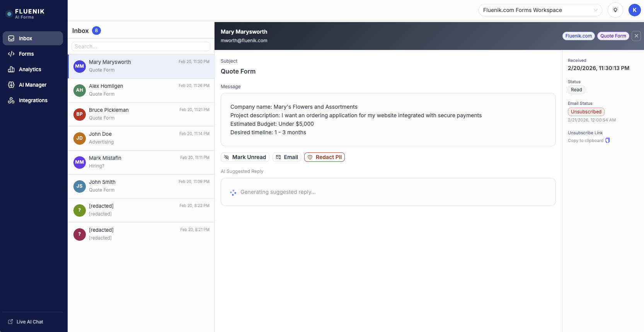Click the Email button
Screen dimensions: 644x332
287,157
